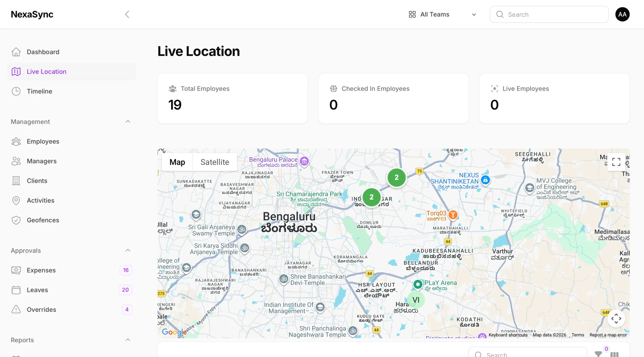644x357 pixels.
Task: Expand the map to fullscreen
Action: 616,162
